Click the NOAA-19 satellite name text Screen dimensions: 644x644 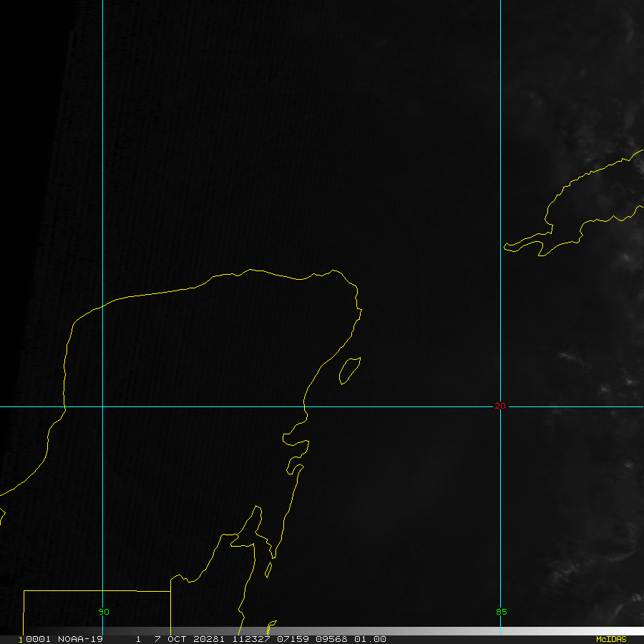tap(80, 639)
